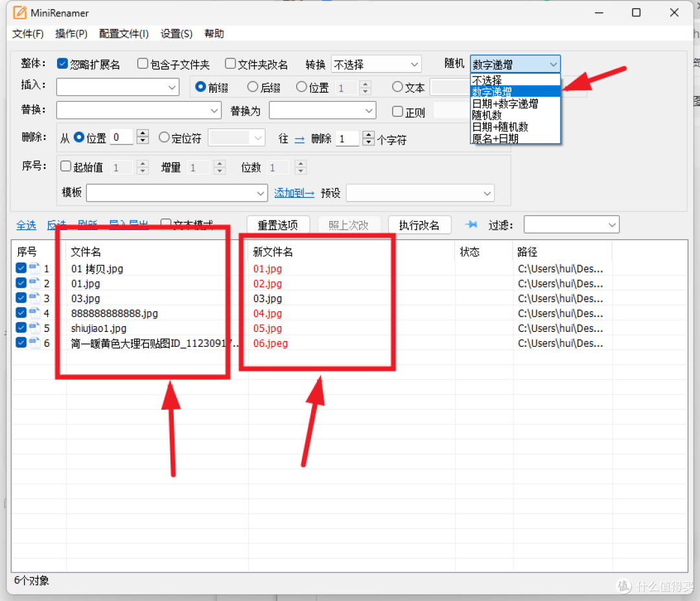Open the 帮助 menu
Viewport: 700px width, 601px height.
coord(214,34)
